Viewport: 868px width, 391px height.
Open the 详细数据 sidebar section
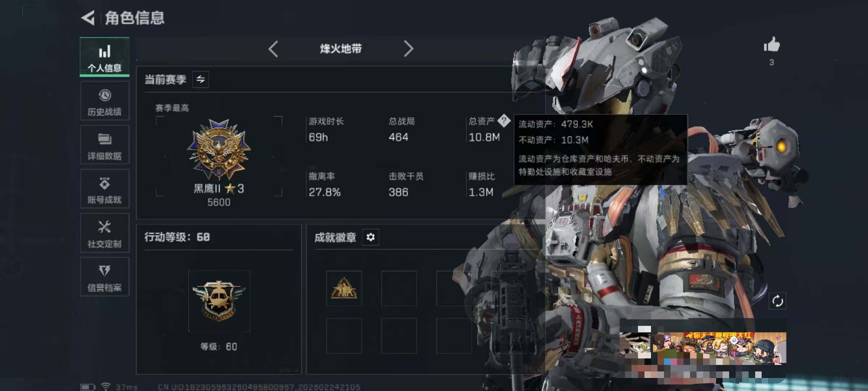(x=105, y=145)
